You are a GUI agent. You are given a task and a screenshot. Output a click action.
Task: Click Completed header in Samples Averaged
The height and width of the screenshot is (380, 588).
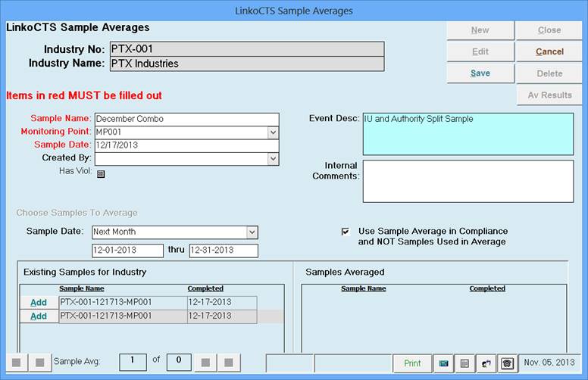pyautogui.click(x=487, y=288)
